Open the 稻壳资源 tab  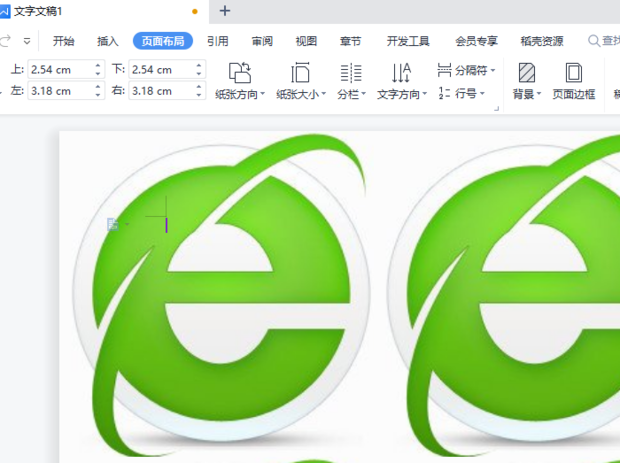(542, 41)
